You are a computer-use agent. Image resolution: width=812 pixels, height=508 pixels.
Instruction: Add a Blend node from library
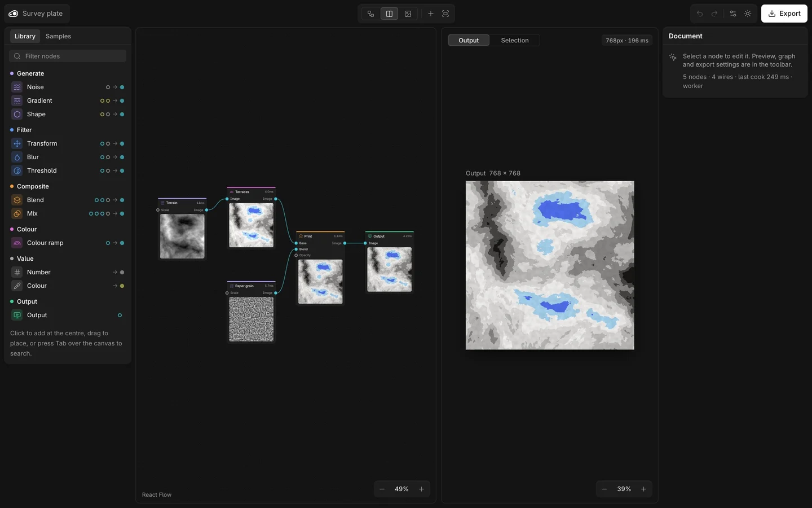68,200
